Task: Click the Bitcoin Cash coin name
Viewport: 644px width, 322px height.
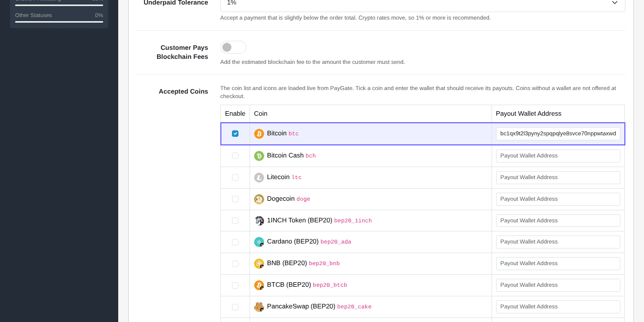Action: click(x=285, y=155)
